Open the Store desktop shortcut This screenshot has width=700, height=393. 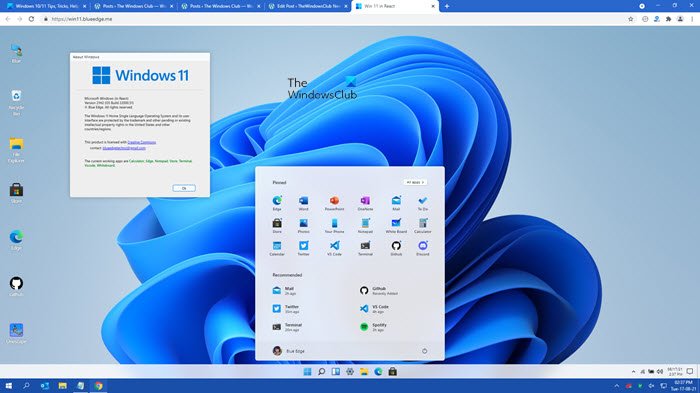click(17, 193)
